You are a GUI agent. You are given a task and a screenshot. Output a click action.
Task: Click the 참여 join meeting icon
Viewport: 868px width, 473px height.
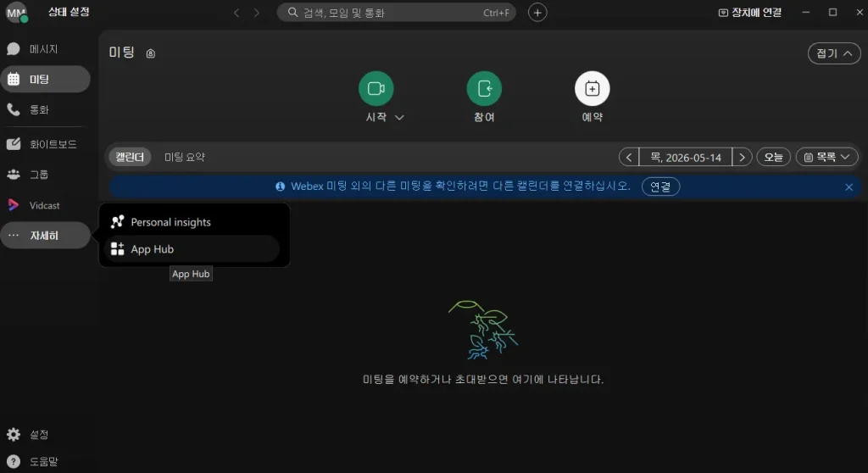484,89
